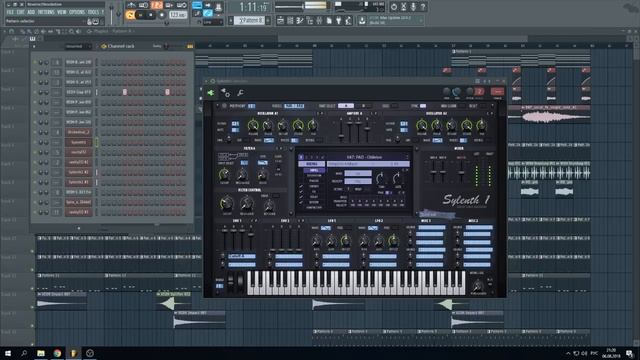The image size is (640, 360).
Task: Click the Sylenth1 pitch bend wheel
Action: pyautogui.click(x=231, y=282)
